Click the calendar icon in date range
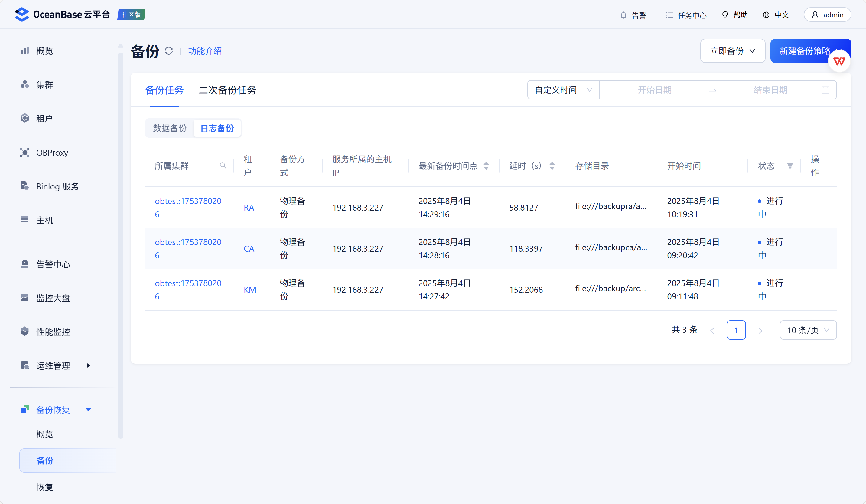Screen dimensions: 866x504 825,90
